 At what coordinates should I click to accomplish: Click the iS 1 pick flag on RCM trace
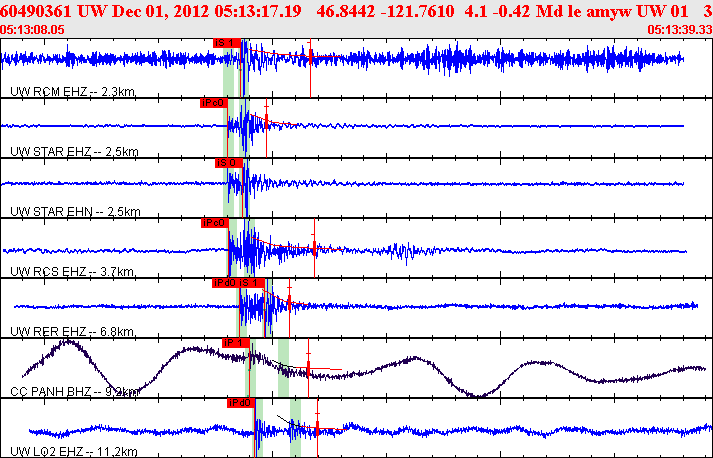pyautogui.click(x=226, y=43)
